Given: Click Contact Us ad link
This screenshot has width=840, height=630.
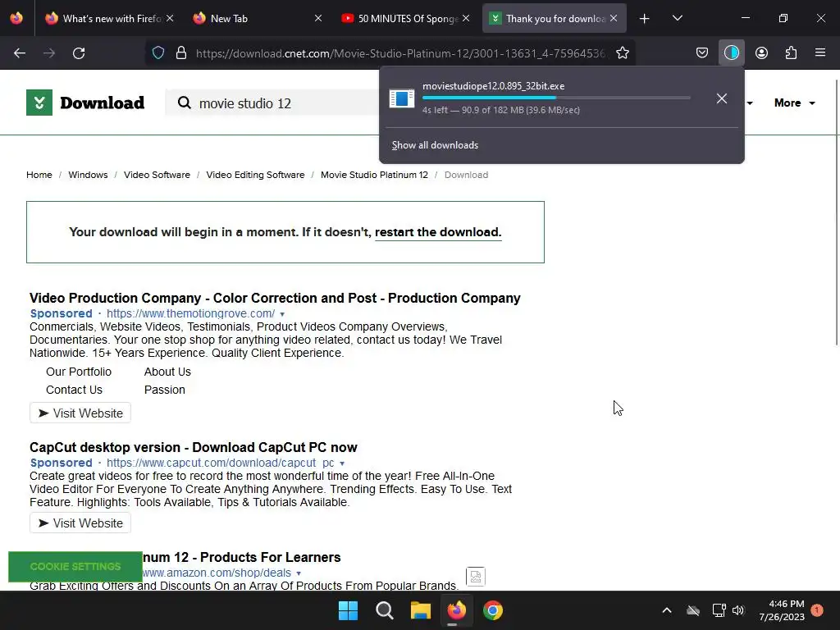Looking at the screenshot, I should pyautogui.click(x=74, y=390).
